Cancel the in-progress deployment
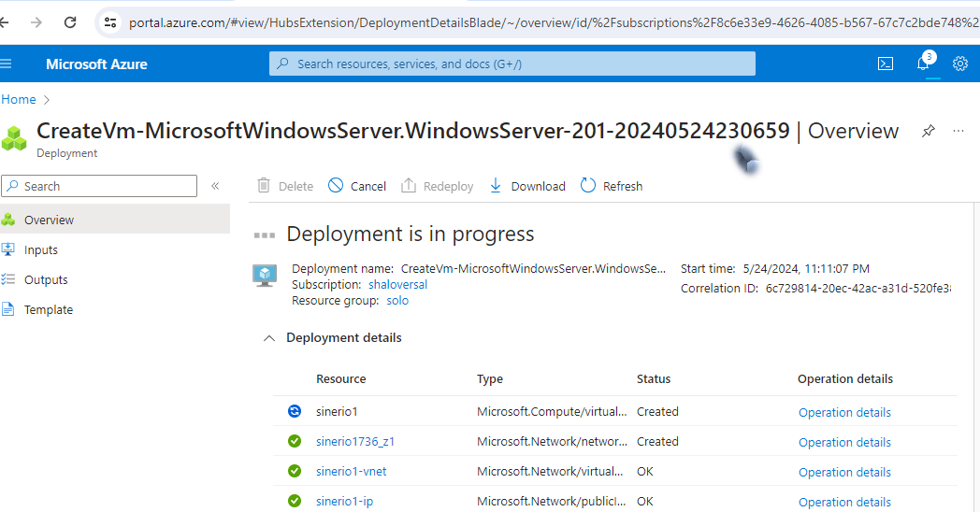This screenshot has height=512, width=980. click(357, 186)
